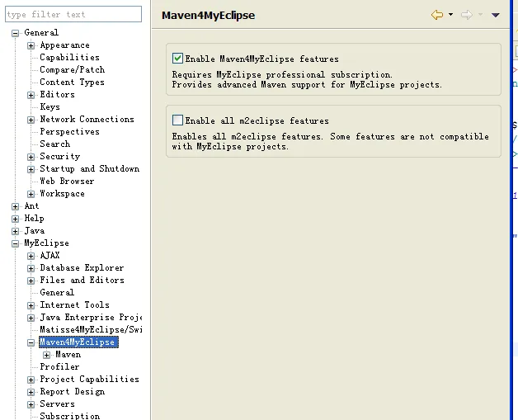518x420 pixels.
Task: Expand the Workspace node
Action: coord(31,194)
